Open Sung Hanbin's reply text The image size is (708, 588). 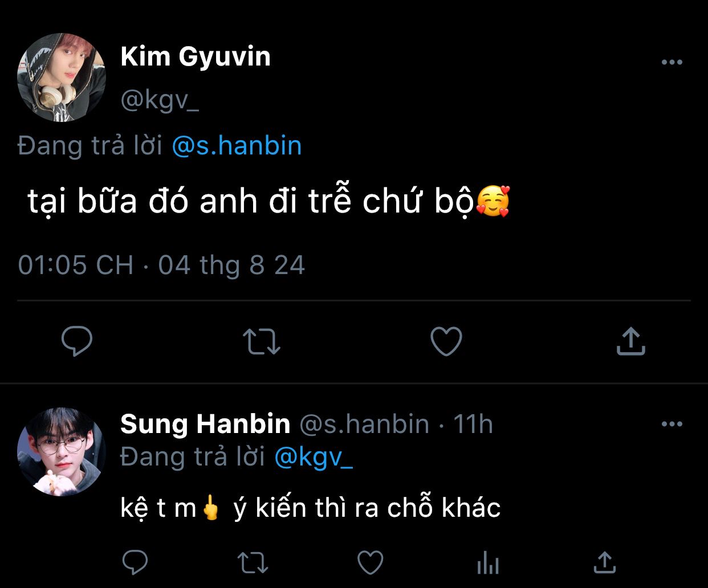(x=311, y=508)
